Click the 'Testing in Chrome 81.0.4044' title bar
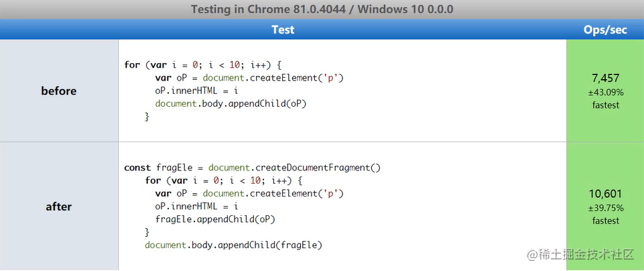The image size is (644, 271). [x=322, y=9]
